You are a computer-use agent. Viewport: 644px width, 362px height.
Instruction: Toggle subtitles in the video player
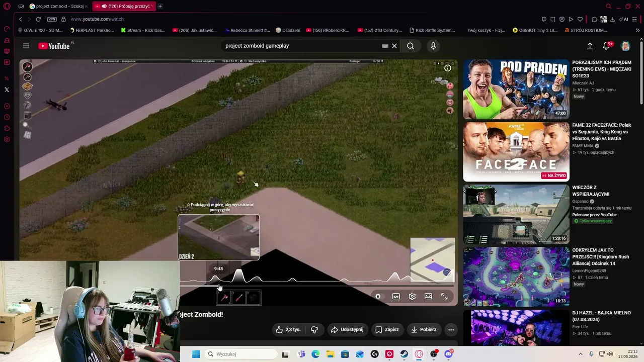(x=396, y=297)
